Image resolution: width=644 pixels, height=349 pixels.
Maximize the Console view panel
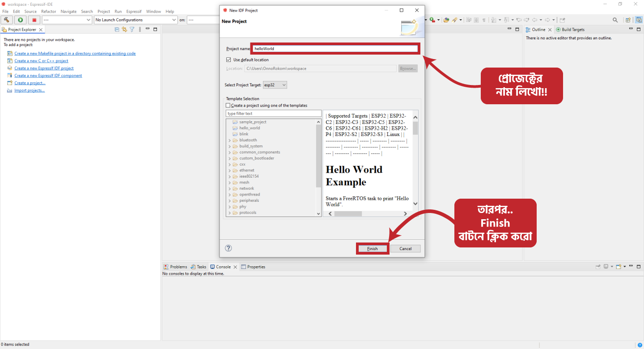[639, 267]
